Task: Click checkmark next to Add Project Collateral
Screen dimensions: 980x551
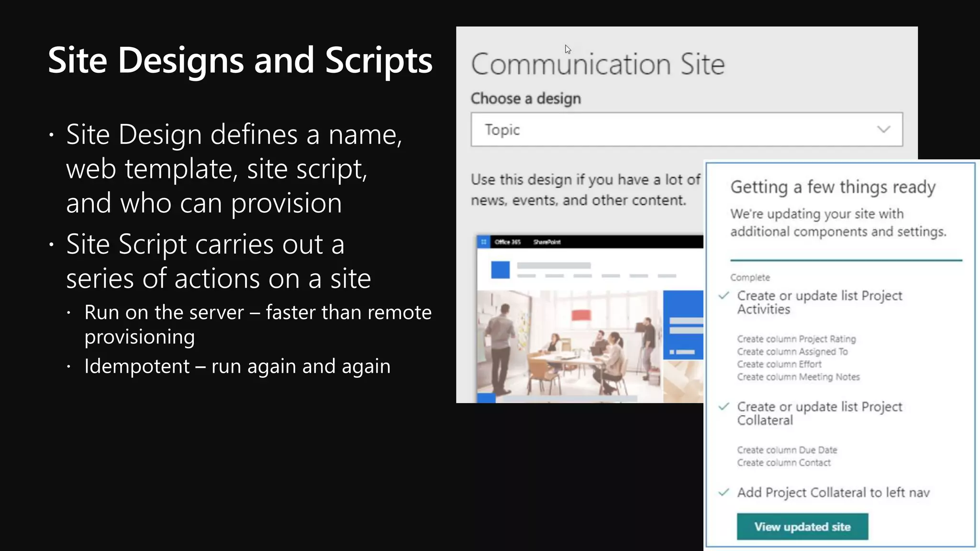Action: pos(724,492)
